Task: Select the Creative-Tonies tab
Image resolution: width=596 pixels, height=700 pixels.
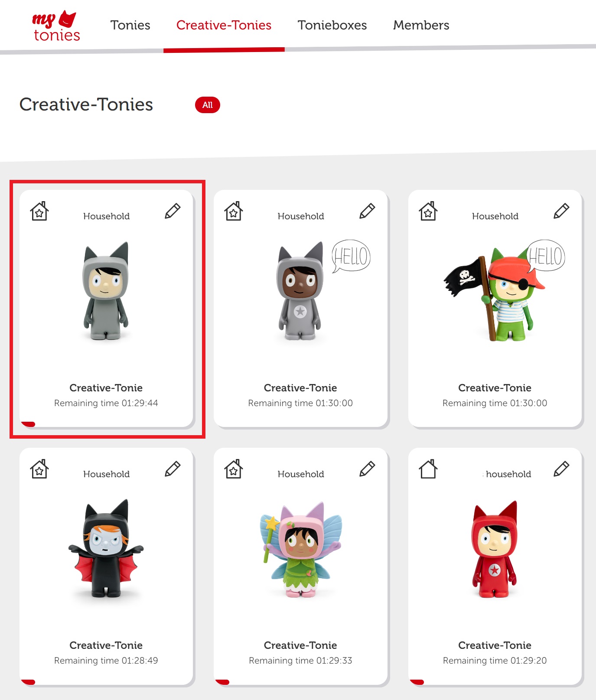Action: [224, 25]
